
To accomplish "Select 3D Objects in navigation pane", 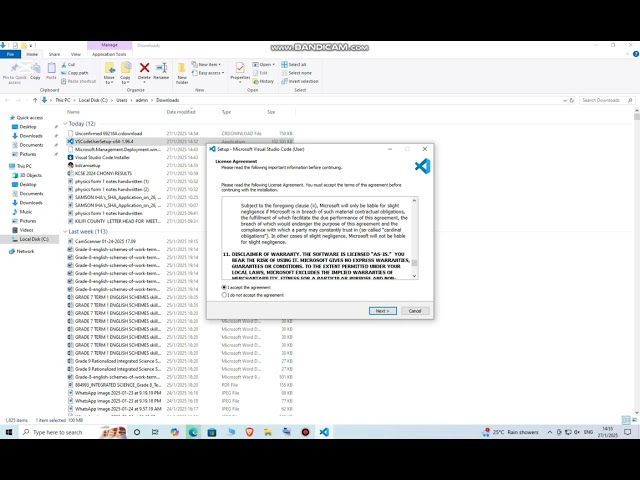I will (31, 175).
